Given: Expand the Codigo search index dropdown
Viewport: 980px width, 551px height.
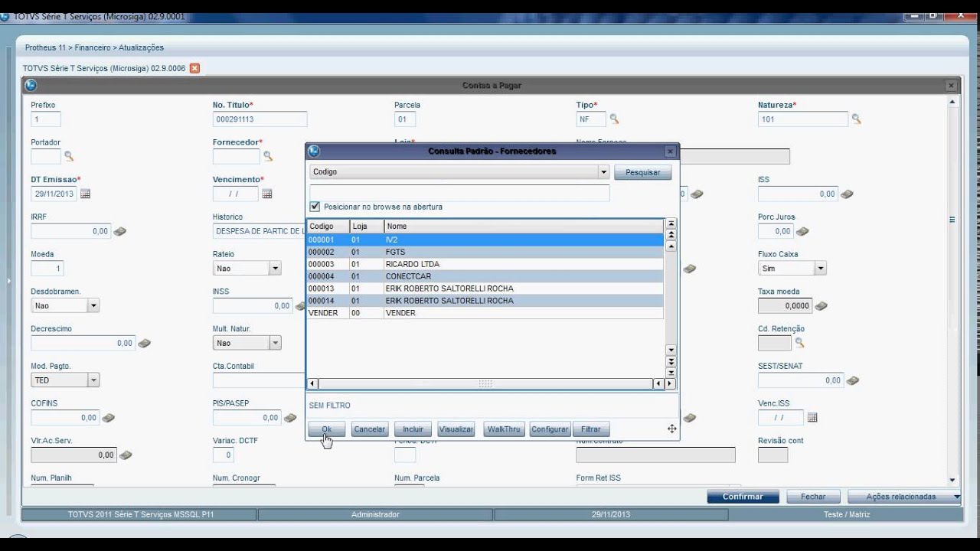Looking at the screenshot, I should coord(603,172).
